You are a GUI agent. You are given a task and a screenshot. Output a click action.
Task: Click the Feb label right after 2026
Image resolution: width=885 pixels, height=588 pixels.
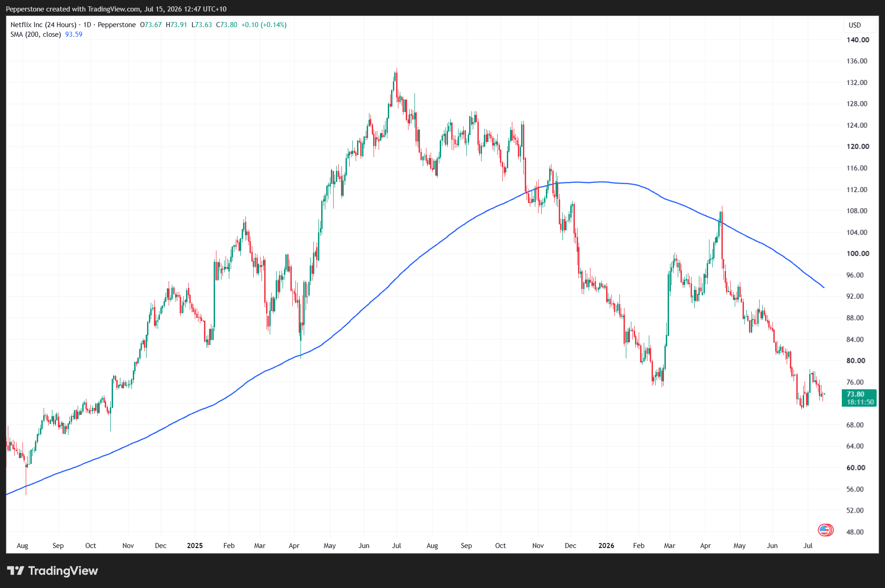pos(639,546)
